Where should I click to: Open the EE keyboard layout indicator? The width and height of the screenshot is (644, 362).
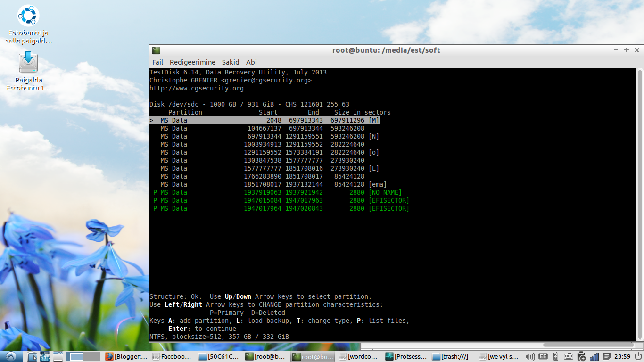(x=543, y=356)
